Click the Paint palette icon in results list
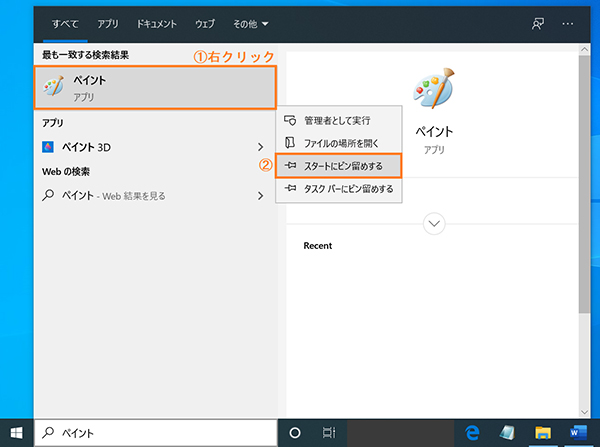The height and width of the screenshot is (447, 600). [x=54, y=86]
